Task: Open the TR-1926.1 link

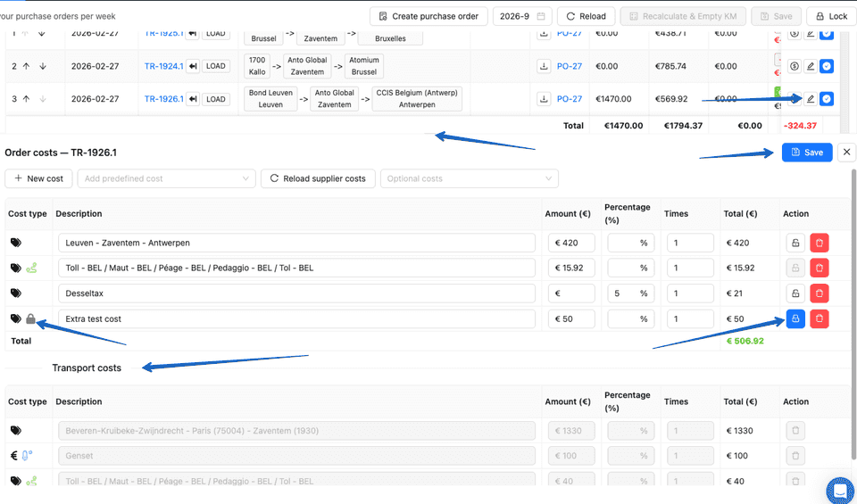Action: point(164,99)
